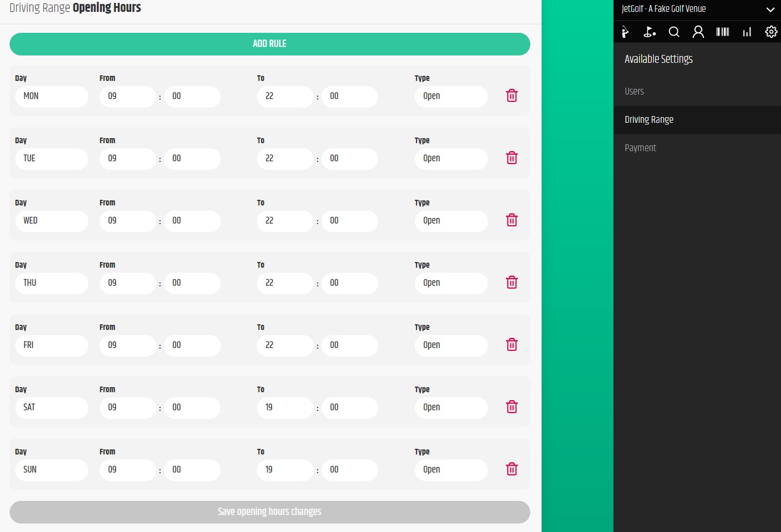Click the To hour field for TUE
Screen dimensions: 781x532
click(285, 158)
